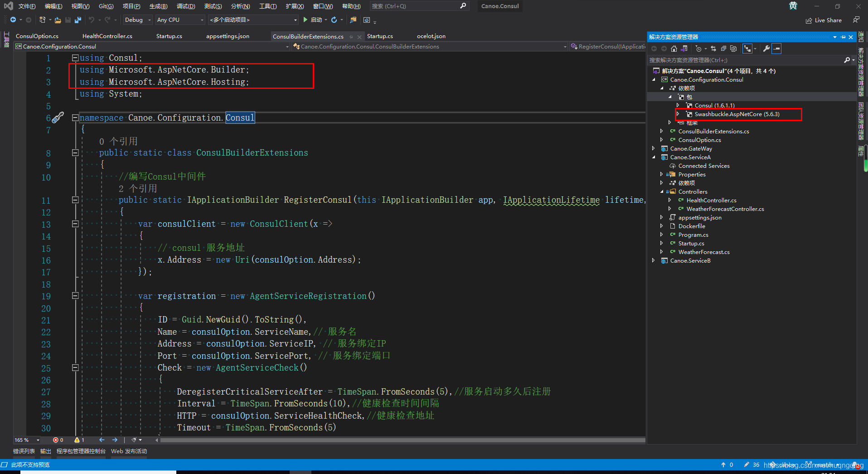Open the Canoe.Configuration.Consul project navigation dropdown
Image resolution: width=868 pixels, height=474 pixels.
pyautogui.click(x=151, y=46)
